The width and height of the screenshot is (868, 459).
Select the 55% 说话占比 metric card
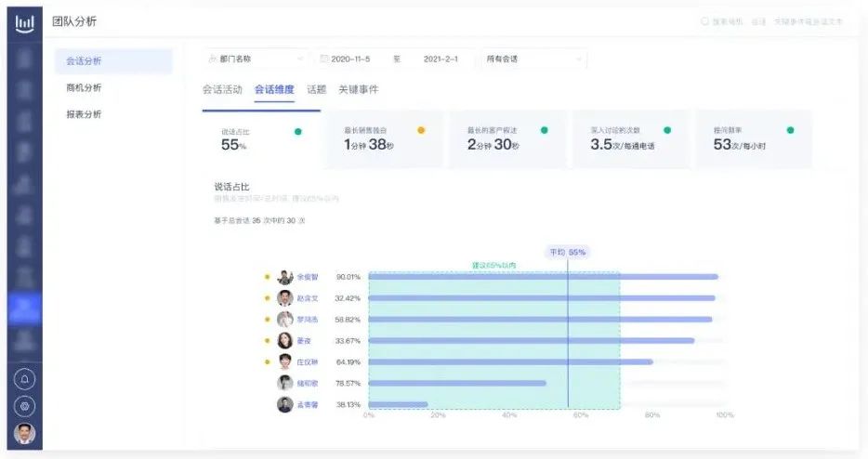261,139
